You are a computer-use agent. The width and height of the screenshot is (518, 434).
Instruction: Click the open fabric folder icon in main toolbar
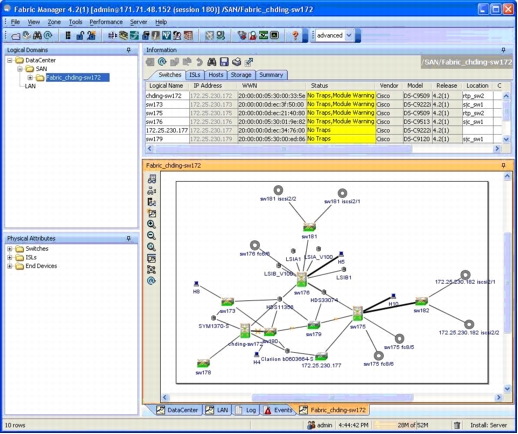click(x=16, y=36)
